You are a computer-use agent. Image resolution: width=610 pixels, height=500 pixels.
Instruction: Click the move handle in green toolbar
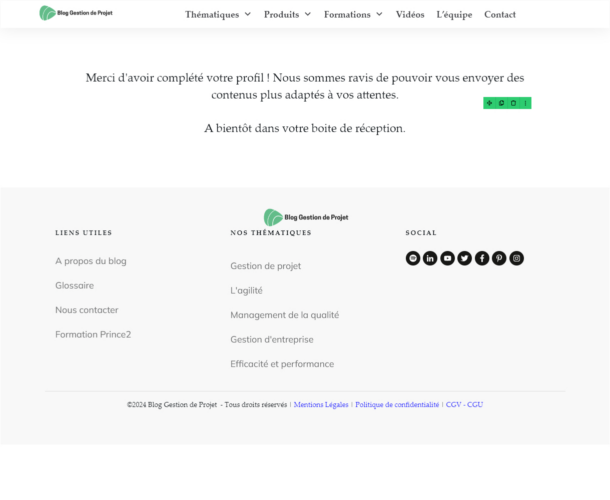[x=489, y=103]
